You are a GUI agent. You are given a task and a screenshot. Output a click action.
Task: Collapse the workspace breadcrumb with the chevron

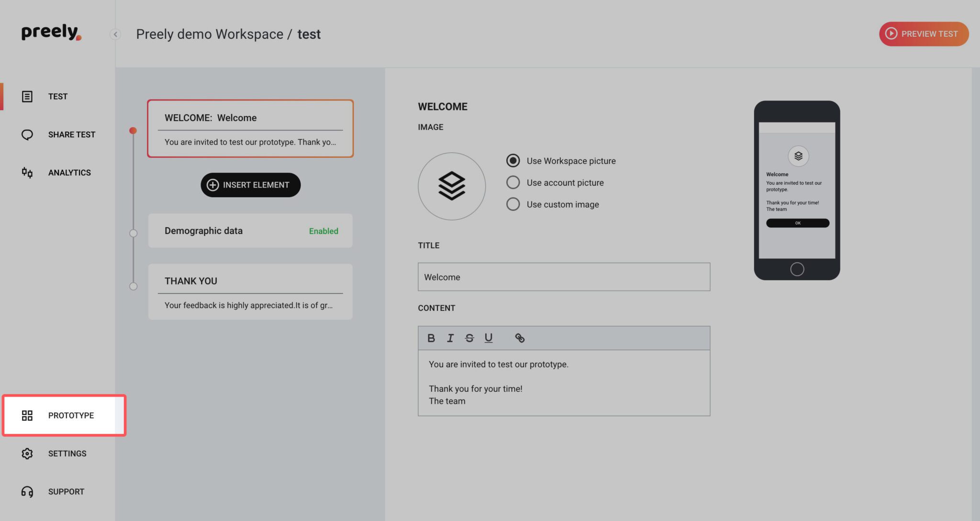click(115, 34)
